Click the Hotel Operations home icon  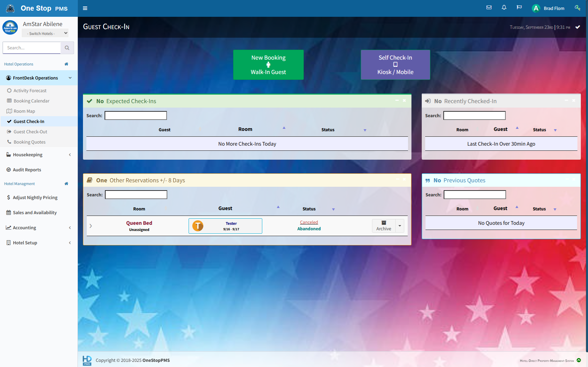pos(67,64)
